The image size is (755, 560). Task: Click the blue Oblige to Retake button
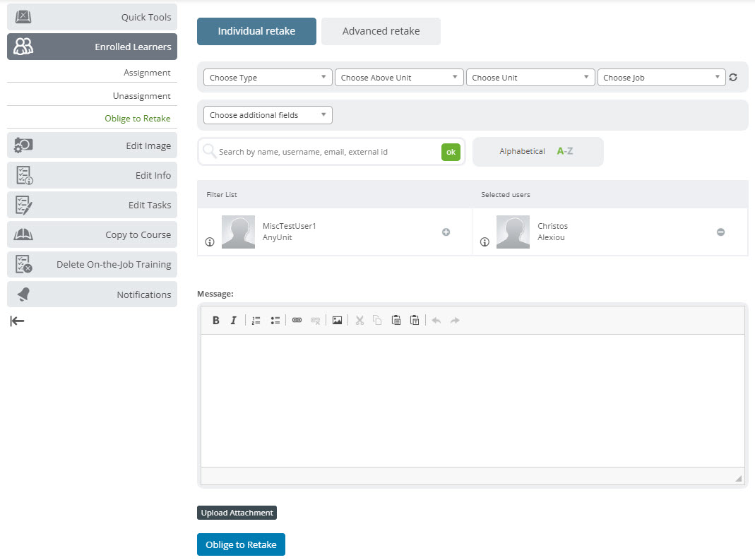[x=242, y=544]
